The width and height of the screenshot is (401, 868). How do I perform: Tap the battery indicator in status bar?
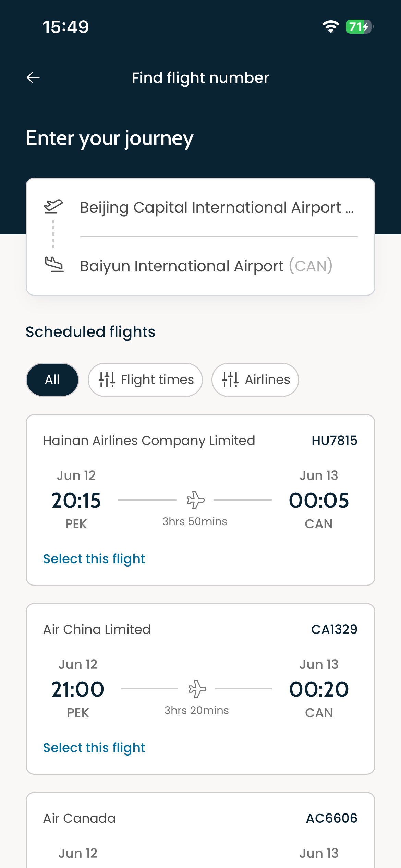(x=359, y=27)
